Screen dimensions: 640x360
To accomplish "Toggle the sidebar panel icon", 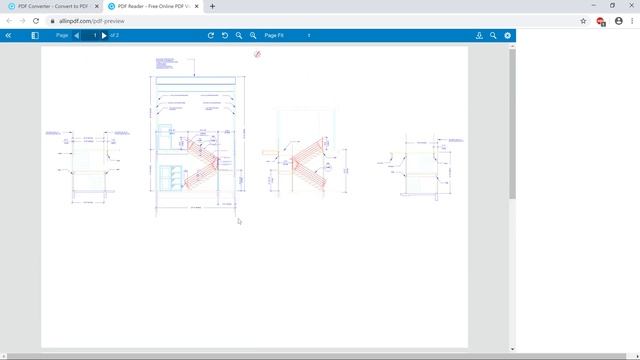I will 35,36.
